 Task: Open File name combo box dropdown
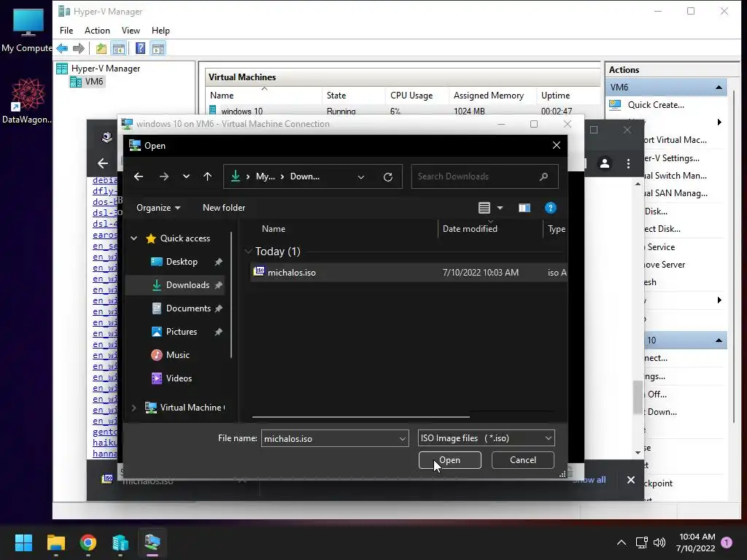(x=403, y=438)
